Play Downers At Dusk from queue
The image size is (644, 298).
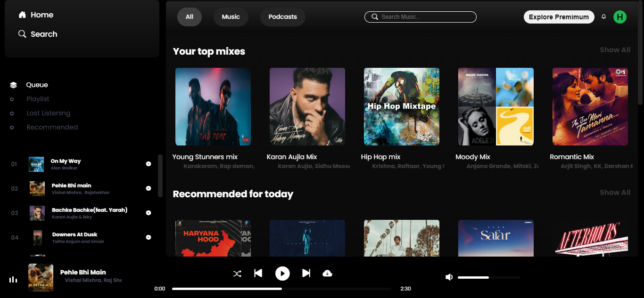(x=149, y=237)
